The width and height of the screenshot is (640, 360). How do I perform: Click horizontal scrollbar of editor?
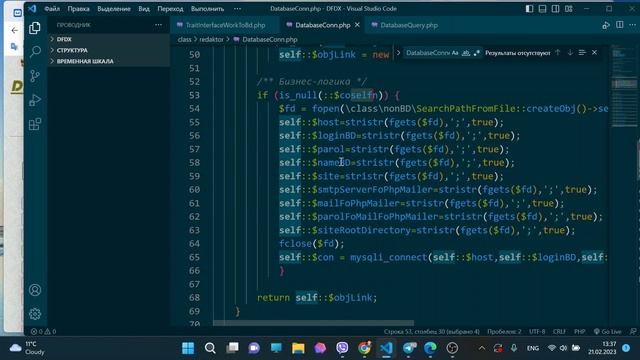coord(313,323)
